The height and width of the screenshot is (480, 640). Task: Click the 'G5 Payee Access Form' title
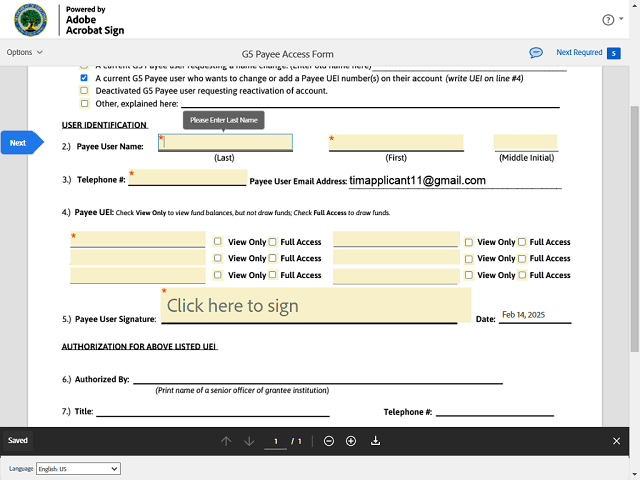click(287, 54)
